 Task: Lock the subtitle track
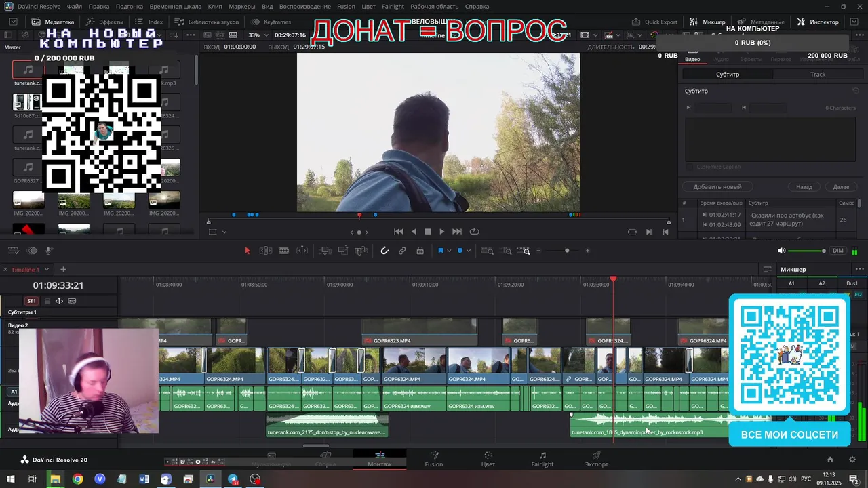tap(47, 301)
